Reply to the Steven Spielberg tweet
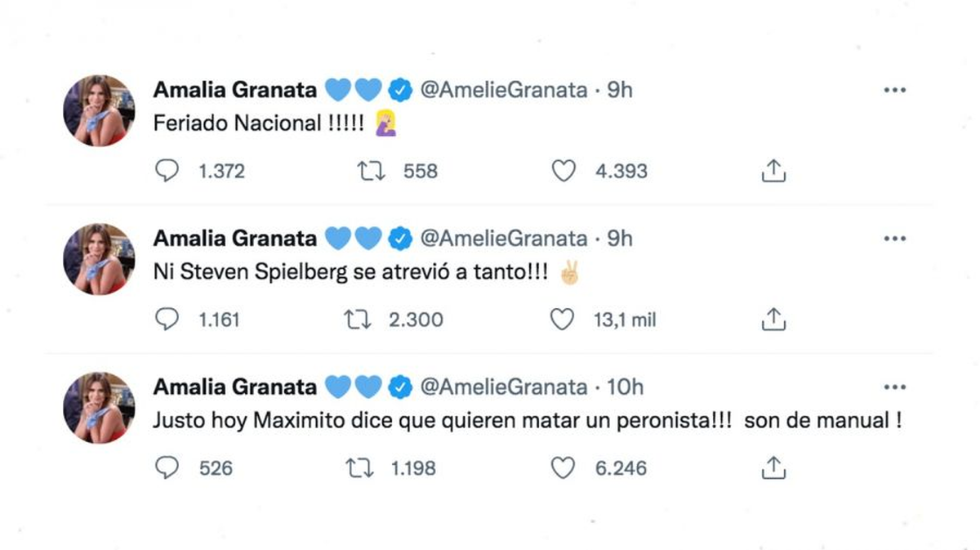 [167, 320]
